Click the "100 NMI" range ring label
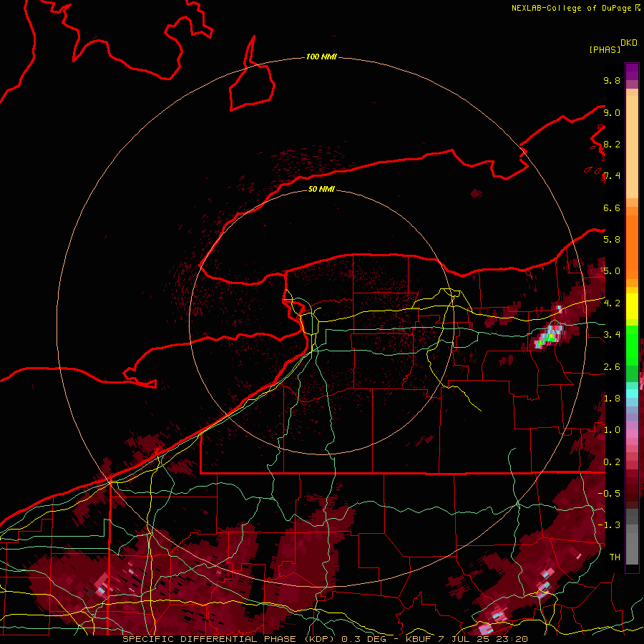 (321, 57)
